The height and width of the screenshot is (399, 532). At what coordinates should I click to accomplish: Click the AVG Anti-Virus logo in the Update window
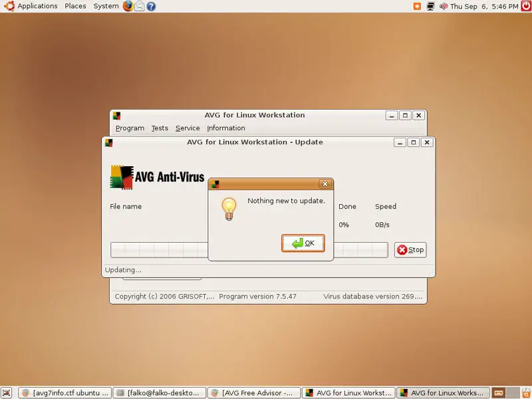point(157,177)
